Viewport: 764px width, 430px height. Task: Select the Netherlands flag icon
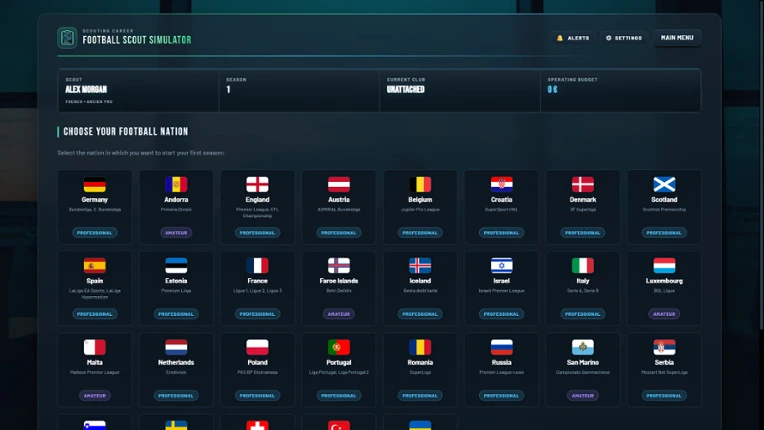coord(176,347)
